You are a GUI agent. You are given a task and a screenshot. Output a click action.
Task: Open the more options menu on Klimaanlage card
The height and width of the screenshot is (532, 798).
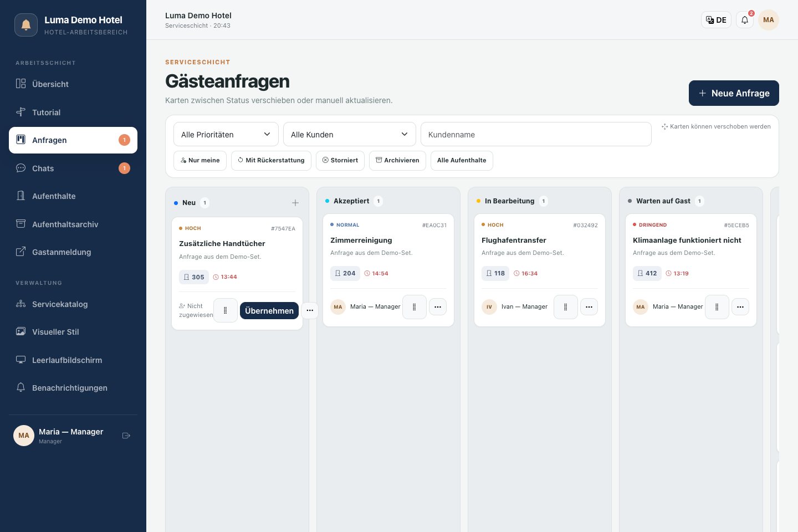740,306
